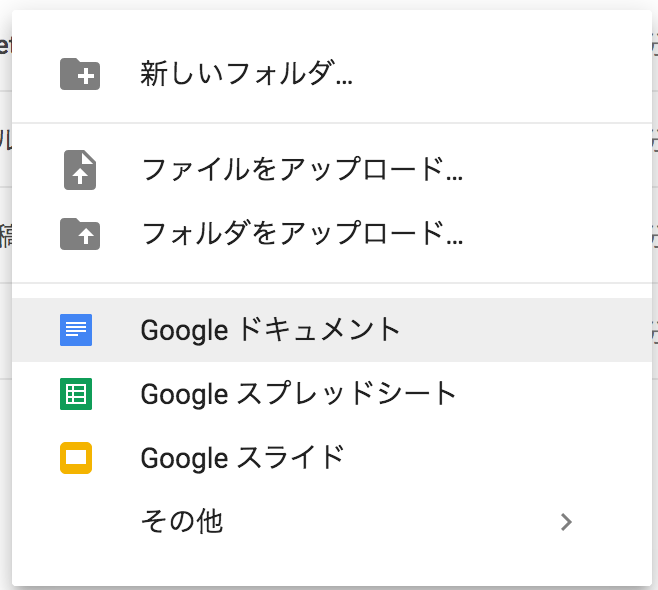The height and width of the screenshot is (590, 658).
Task: Click the partially hidden 稿 item behind menu
Action: click(x=6, y=235)
